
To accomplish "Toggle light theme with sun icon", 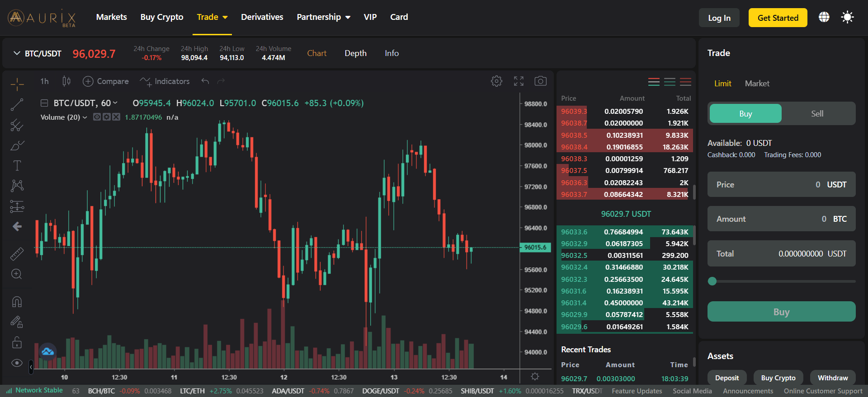I will tap(847, 17).
